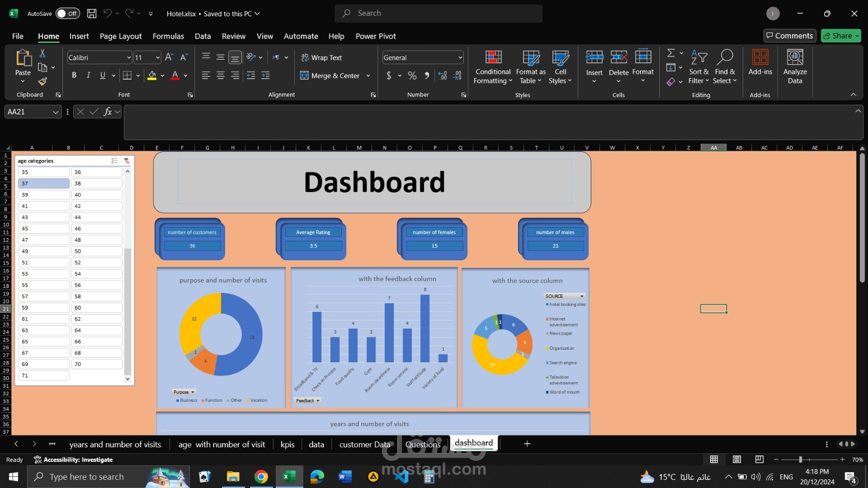The height and width of the screenshot is (488, 868).
Task: Expand the formula bar
Action: tap(858, 111)
